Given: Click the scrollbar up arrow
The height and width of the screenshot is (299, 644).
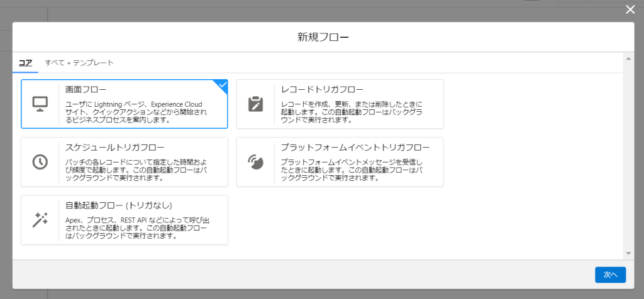Looking at the screenshot, I should 628,58.
